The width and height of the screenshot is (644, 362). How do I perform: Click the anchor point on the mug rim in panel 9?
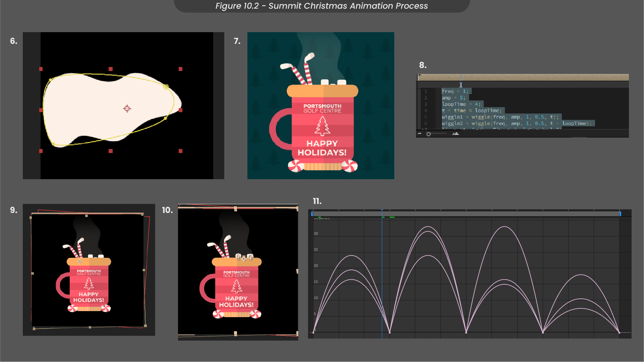pyautogui.click(x=80, y=261)
